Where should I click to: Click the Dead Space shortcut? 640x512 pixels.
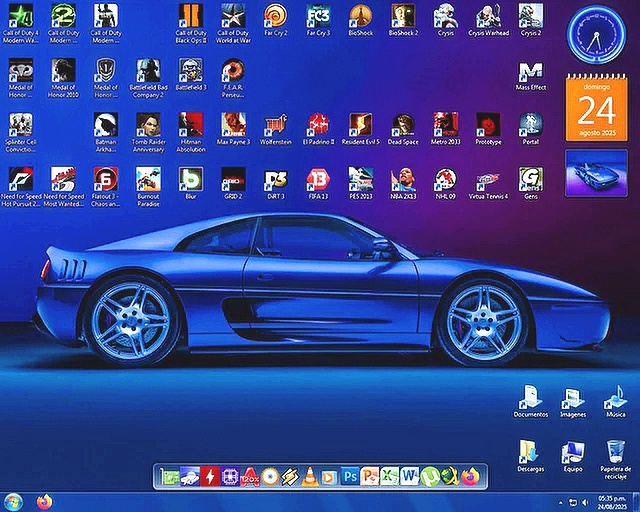(x=403, y=129)
